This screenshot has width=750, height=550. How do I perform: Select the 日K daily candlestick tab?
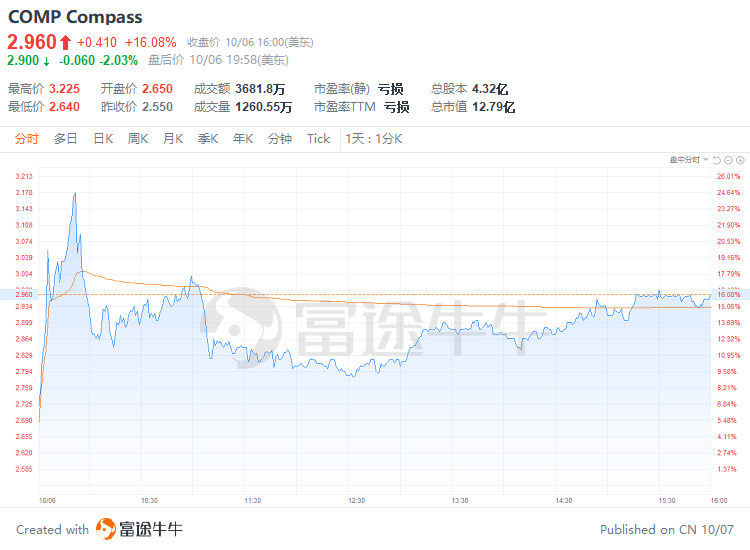tap(103, 139)
